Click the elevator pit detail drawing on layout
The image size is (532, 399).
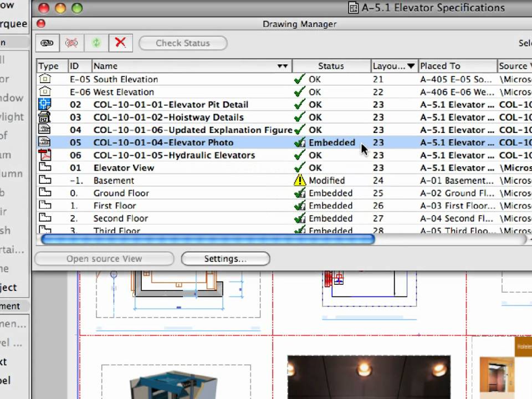click(178, 294)
